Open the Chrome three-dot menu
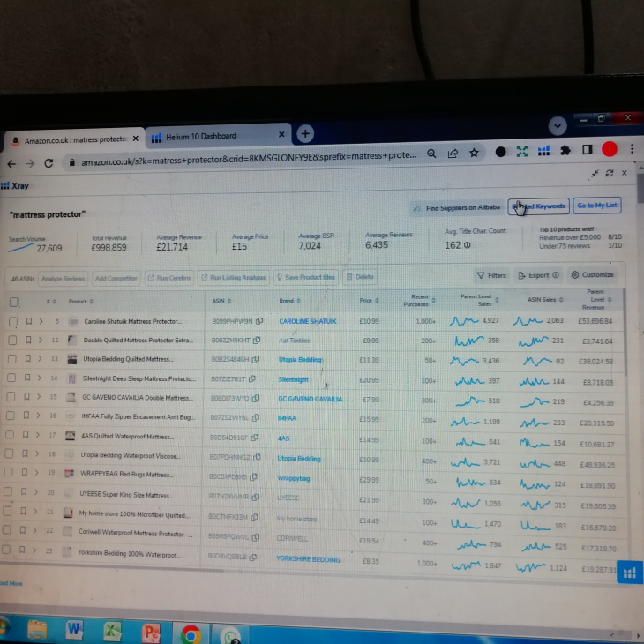 click(632, 149)
